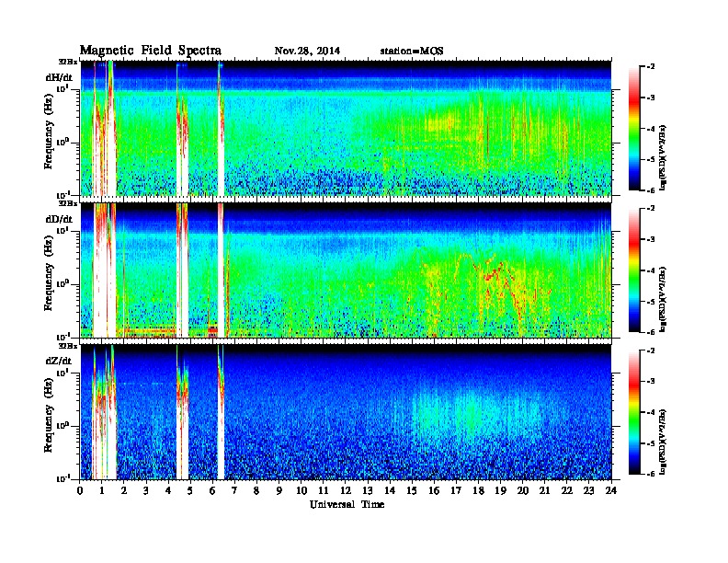Click the 32Hz label atop dH/dt panel

68,62
